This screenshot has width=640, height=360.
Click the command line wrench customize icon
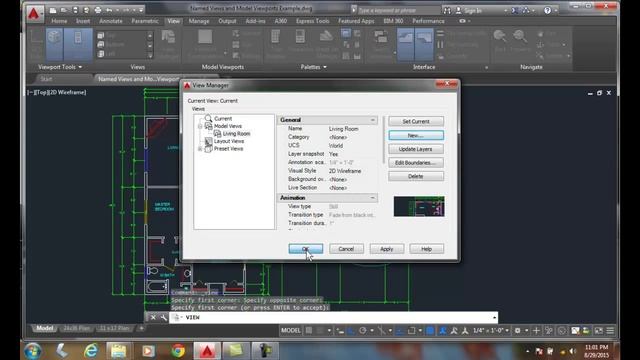[163, 317]
